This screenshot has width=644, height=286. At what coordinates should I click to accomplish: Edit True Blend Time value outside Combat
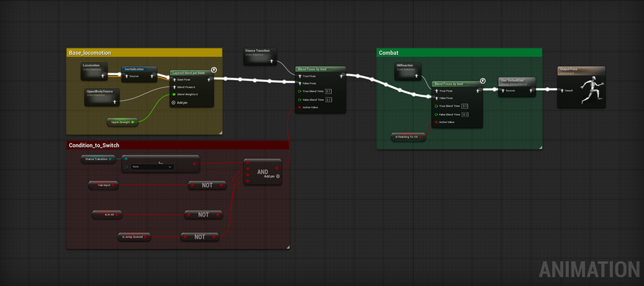click(329, 91)
